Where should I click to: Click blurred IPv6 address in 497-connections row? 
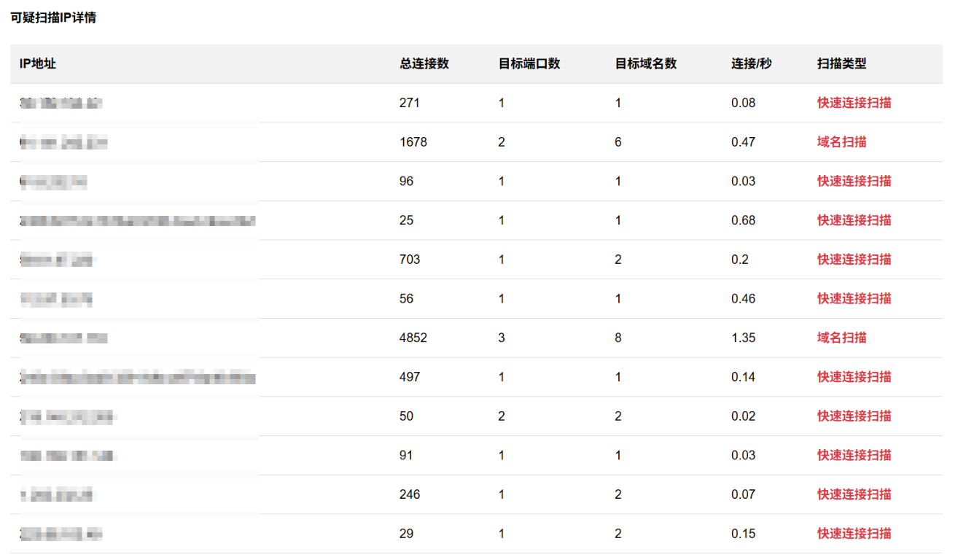pos(138,377)
